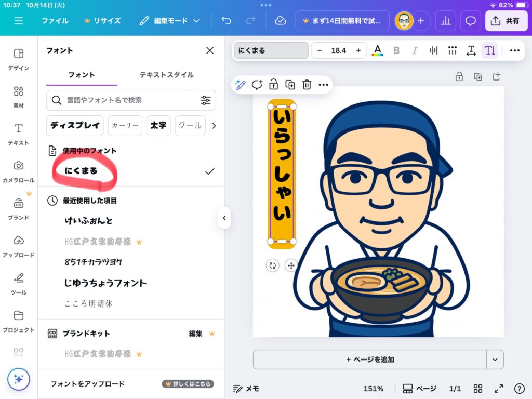Click フォントをアップロード button
This screenshot has height=399, width=532.
[x=87, y=384]
